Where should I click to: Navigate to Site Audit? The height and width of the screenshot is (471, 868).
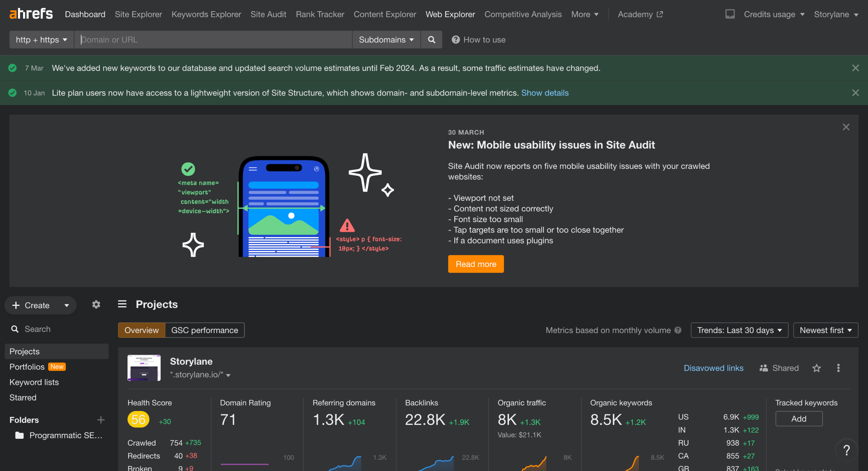pos(268,14)
